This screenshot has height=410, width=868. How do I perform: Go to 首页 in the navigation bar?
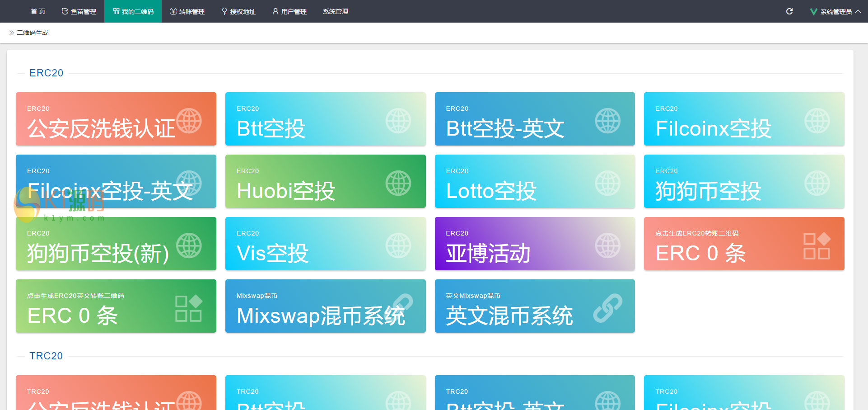38,11
